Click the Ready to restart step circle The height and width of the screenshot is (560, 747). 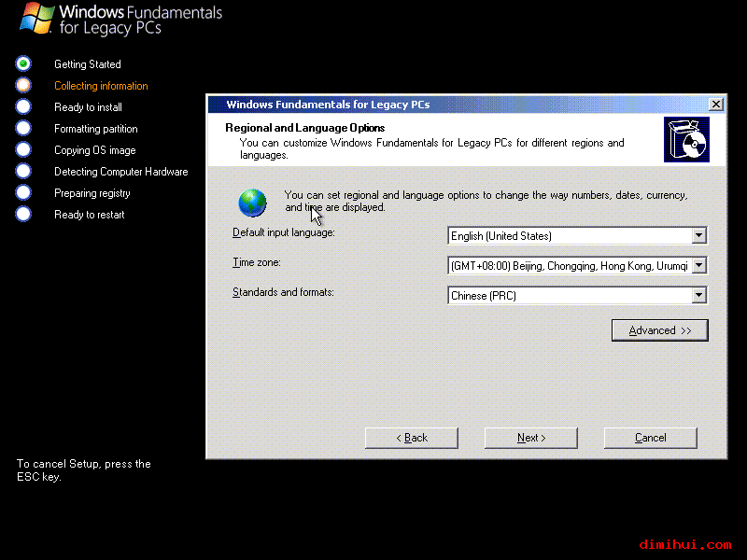click(x=23, y=214)
